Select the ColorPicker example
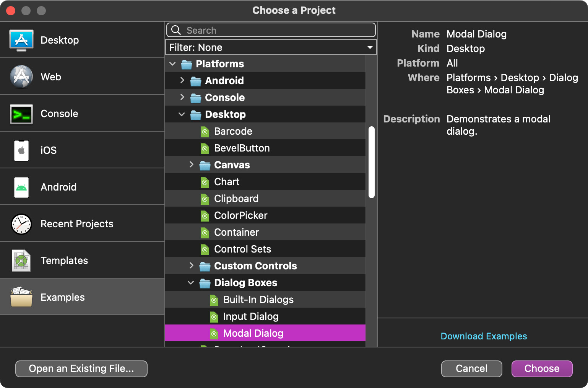This screenshot has height=388, width=588. click(240, 215)
